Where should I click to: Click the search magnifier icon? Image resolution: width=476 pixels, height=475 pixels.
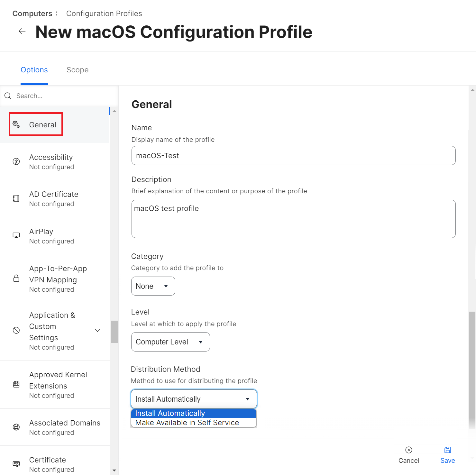tap(8, 96)
